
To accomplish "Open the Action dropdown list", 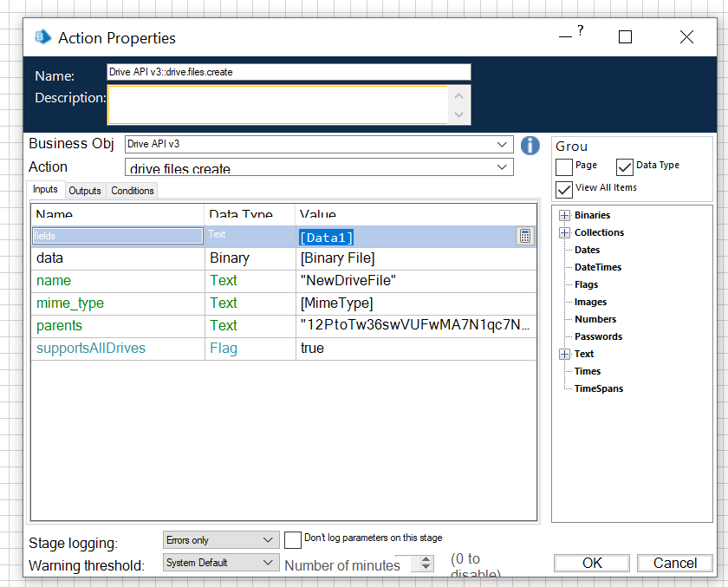I will (503, 167).
